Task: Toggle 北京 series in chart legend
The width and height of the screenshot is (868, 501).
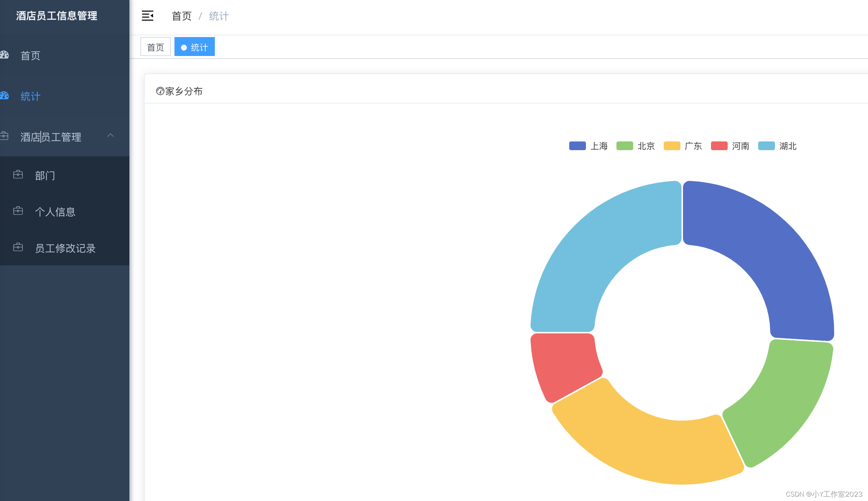Action: pyautogui.click(x=635, y=146)
